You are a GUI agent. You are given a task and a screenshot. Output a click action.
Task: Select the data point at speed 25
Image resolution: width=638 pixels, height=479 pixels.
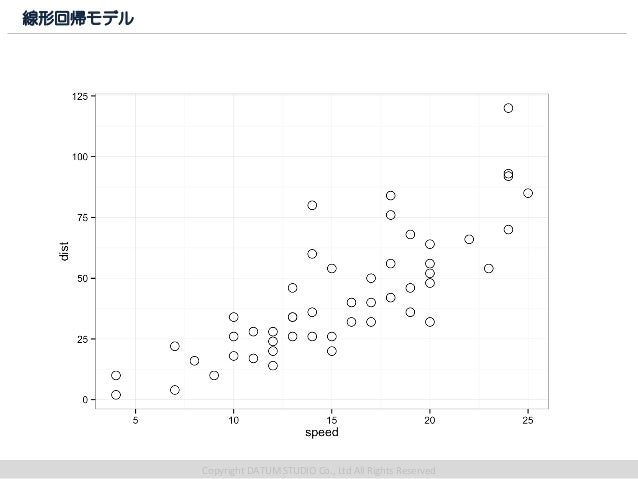(x=528, y=193)
